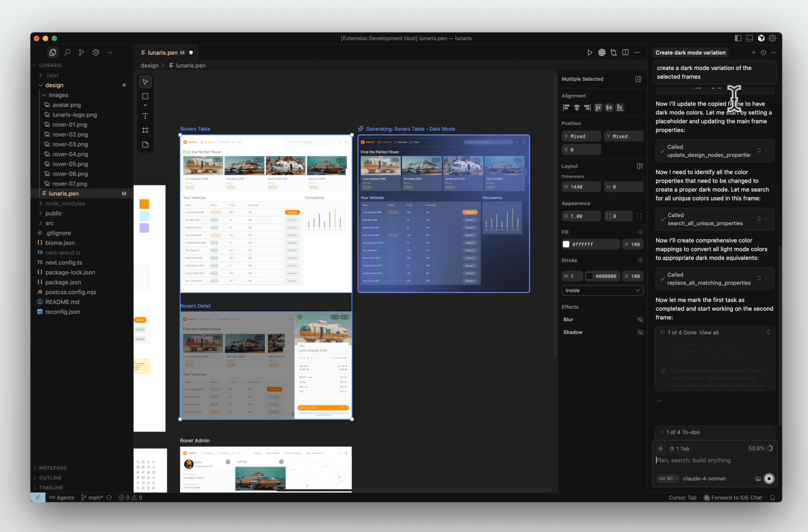The image size is (808, 532).
Task: Toggle Fill visibility eye icon
Action: [x=640, y=232]
